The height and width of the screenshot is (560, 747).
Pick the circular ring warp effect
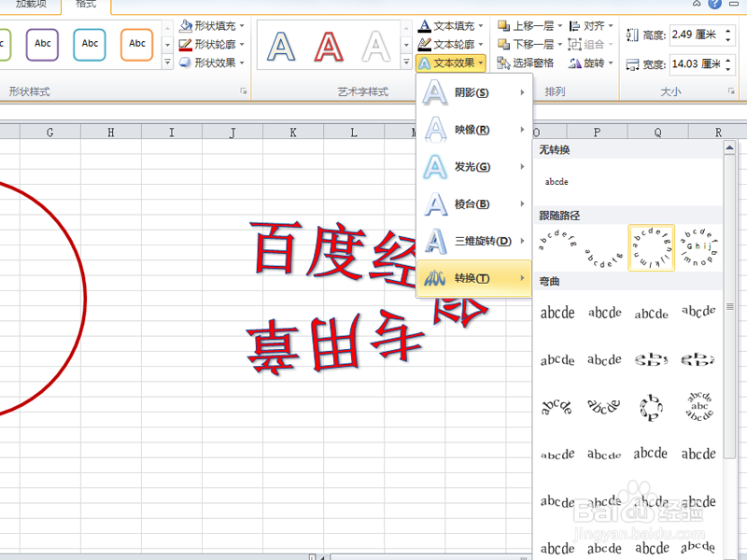[651, 407]
